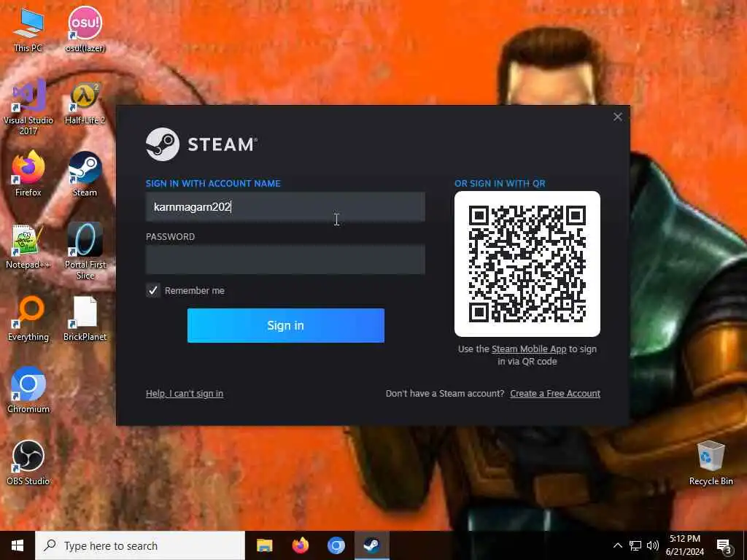Image resolution: width=747 pixels, height=560 pixels.
Task: Select the Chromium desktop shortcut
Action: click(28, 391)
